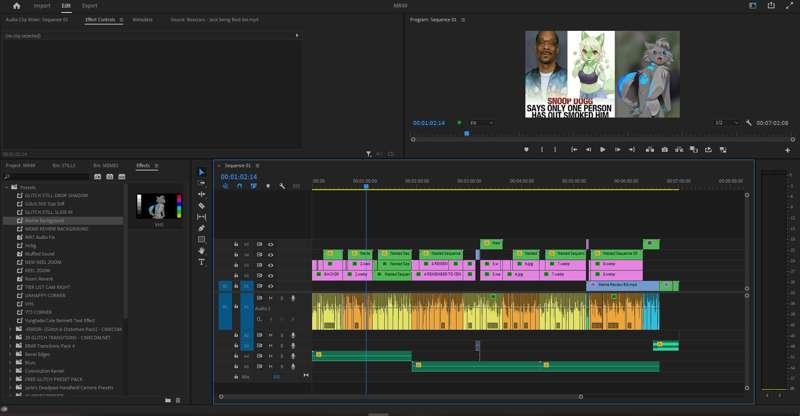Select the Hand tool
The height and width of the screenshot is (416, 800).
[202, 251]
